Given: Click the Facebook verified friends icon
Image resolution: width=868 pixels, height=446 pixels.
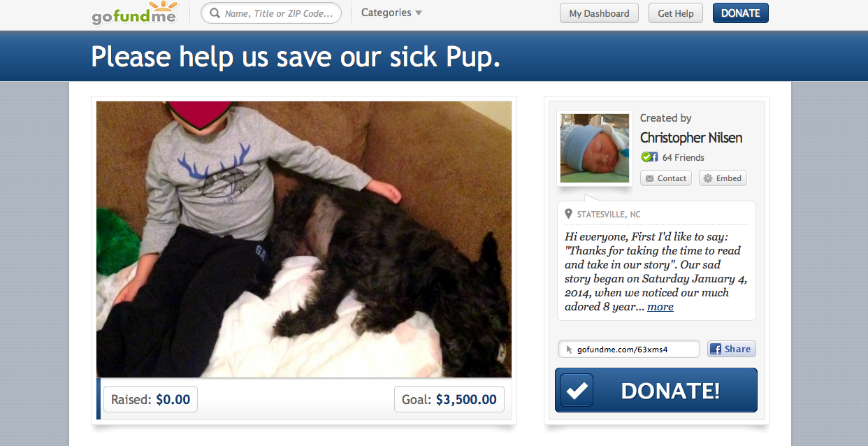Looking at the screenshot, I should [x=650, y=157].
